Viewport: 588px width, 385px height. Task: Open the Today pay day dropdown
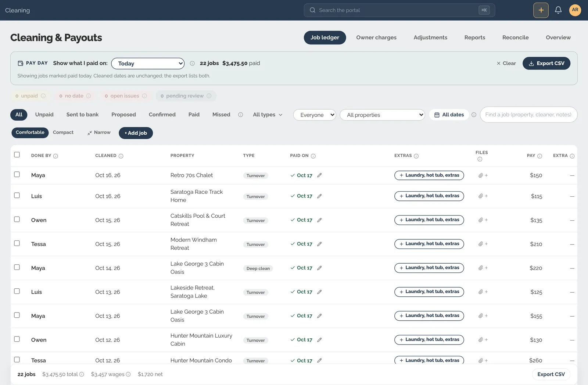(148, 63)
